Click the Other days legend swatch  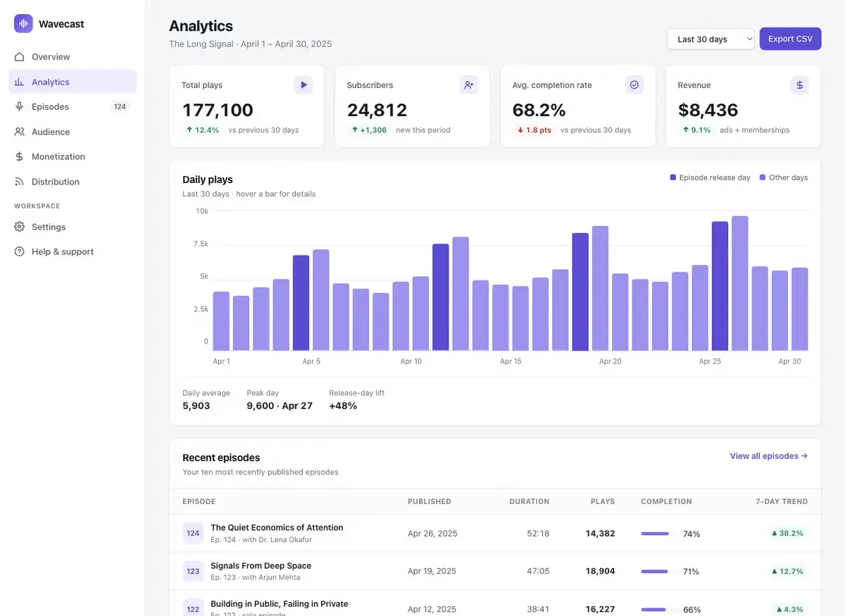(763, 177)
